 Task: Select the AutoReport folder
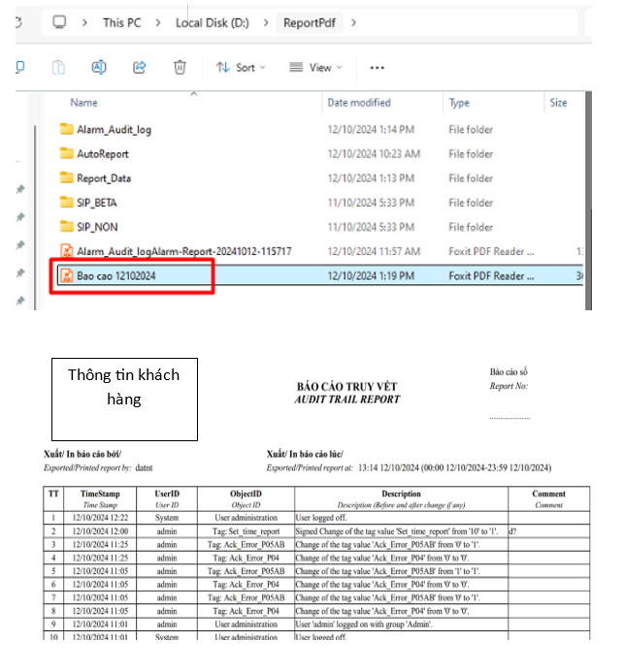(x=102, y=154)
